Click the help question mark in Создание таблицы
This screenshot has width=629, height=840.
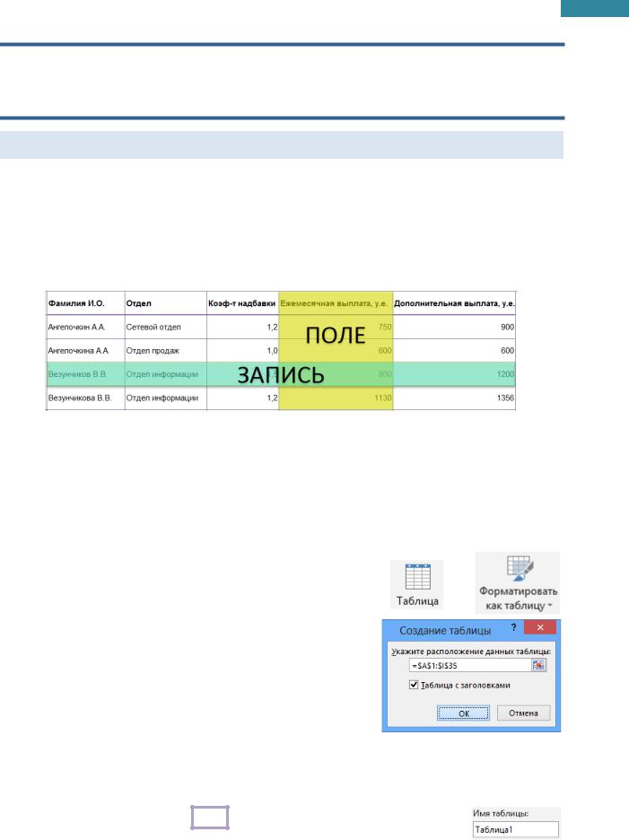(513, 627)
